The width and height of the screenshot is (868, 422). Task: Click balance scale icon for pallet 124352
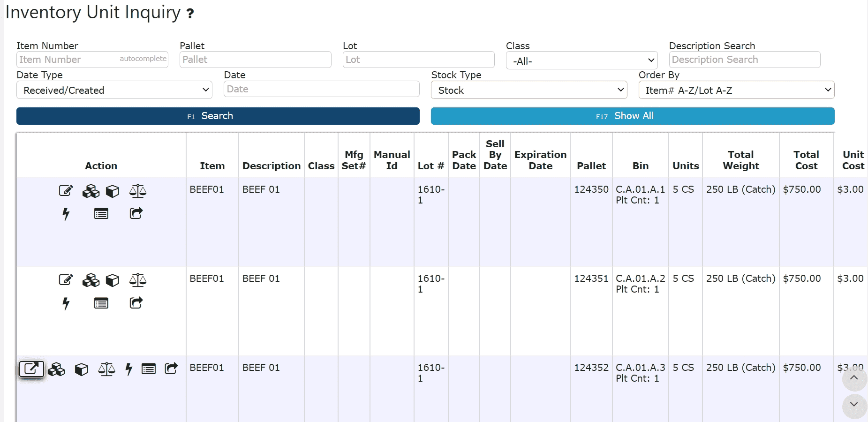coord(107,369)
